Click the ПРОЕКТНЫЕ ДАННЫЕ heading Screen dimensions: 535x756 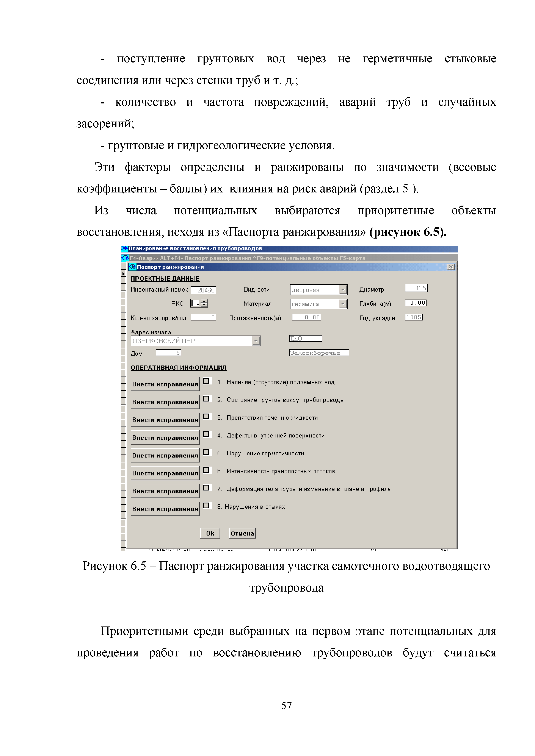coord(165,279)
